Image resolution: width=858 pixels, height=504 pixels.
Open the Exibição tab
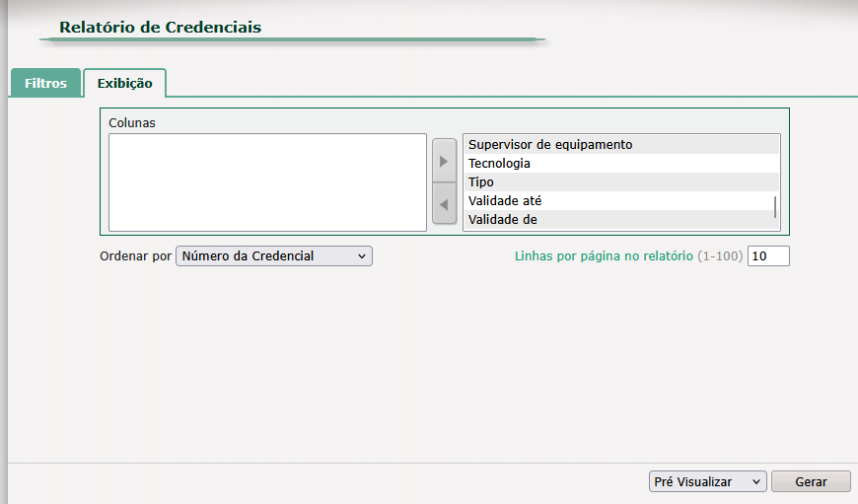[x=125, y=83]
